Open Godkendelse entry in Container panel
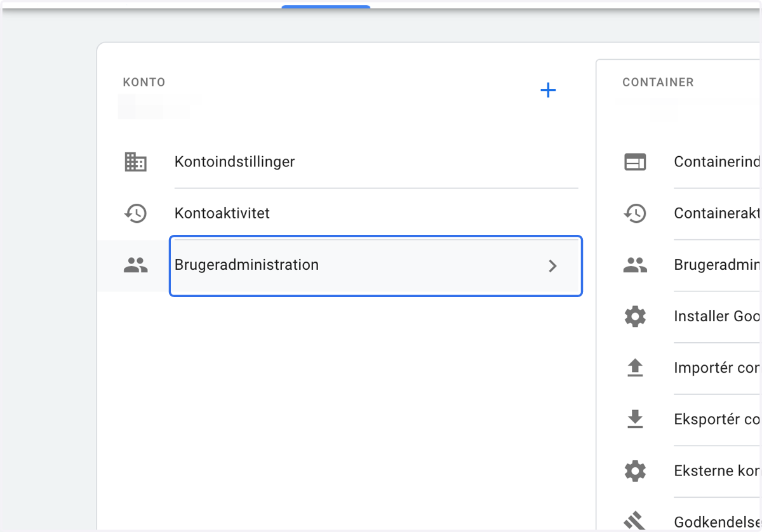This screenshot has width=762, height=532. coord(717,522)
